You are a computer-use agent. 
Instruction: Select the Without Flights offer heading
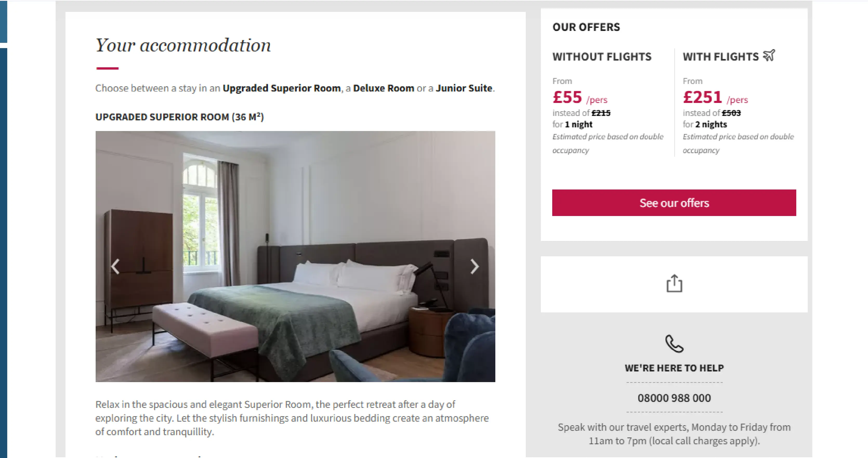point(602,57)
